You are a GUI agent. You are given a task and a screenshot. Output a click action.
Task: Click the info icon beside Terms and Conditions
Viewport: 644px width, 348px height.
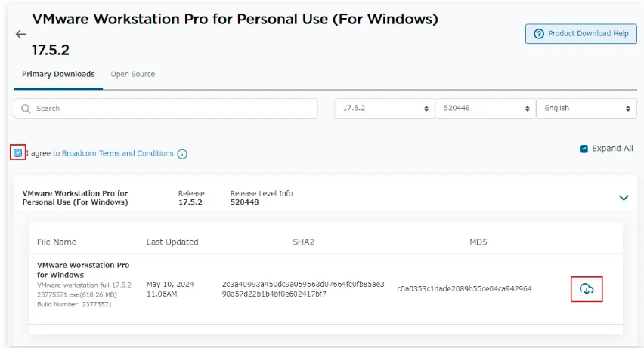pos(182,154)
